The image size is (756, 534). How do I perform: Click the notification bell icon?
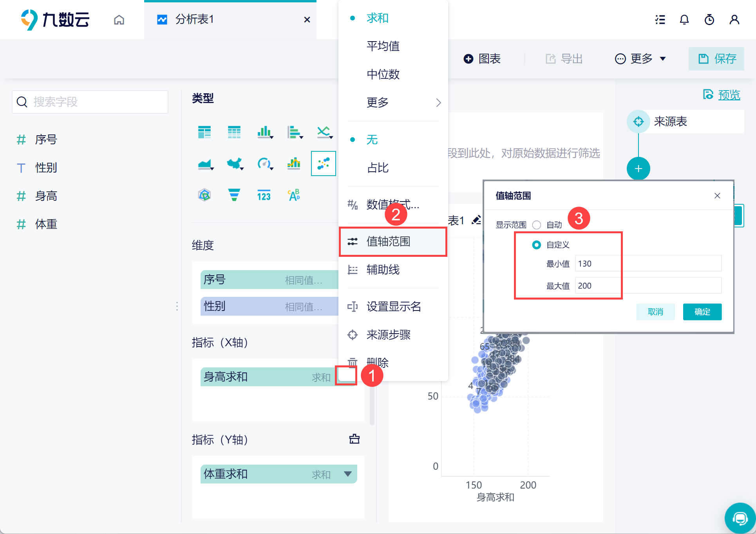(684, 20)
